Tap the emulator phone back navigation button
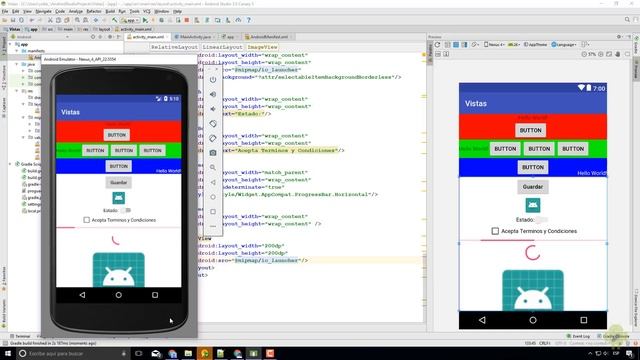 [x=82, y=295]
